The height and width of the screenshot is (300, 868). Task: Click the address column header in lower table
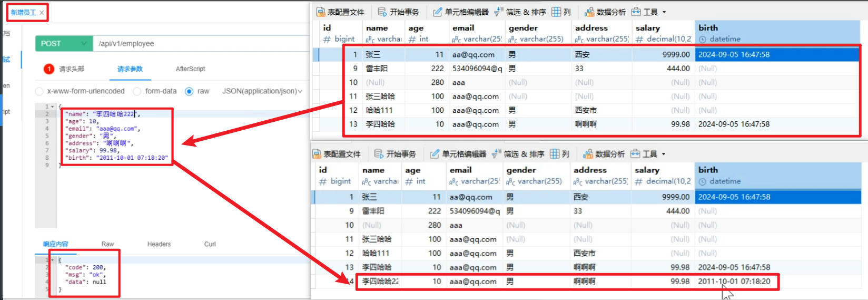[x=601, y=175]
